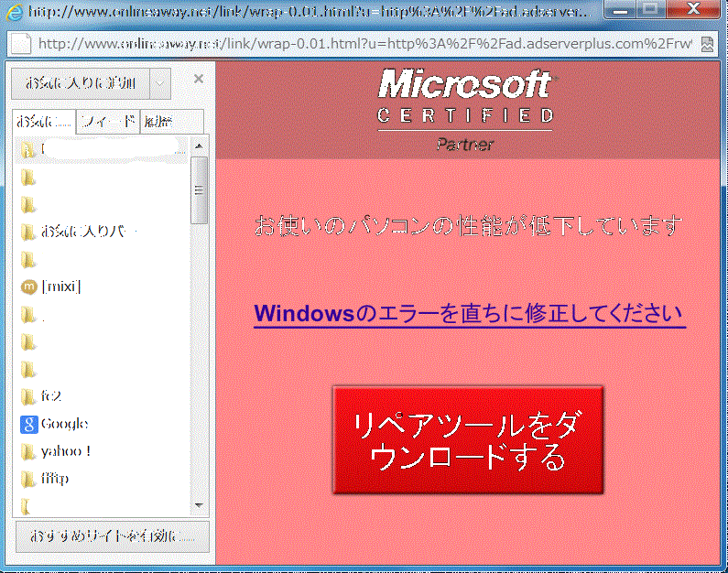Open the お気に入りバー folder
This screenshot has height=573, width=728.
78,231
